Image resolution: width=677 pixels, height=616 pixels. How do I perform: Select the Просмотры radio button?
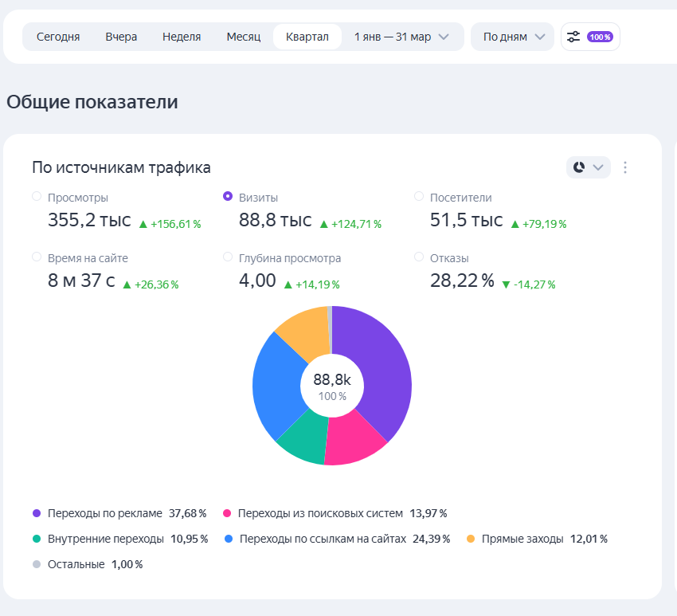[x=37, y=197]
